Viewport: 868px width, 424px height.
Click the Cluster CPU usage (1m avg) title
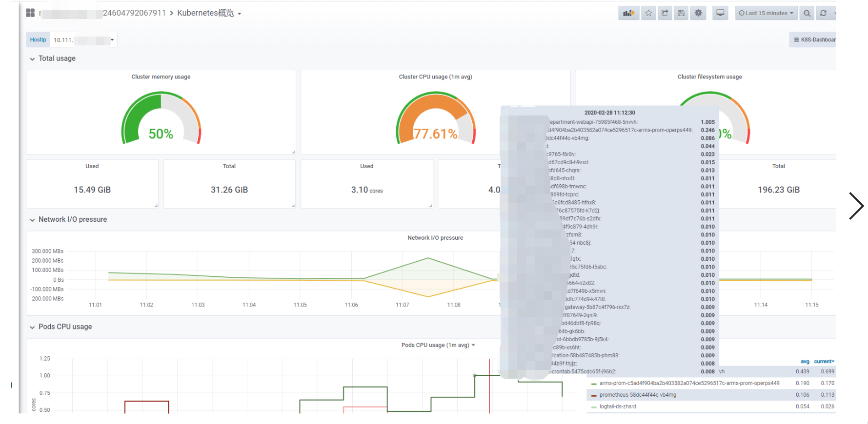[436, 77]
